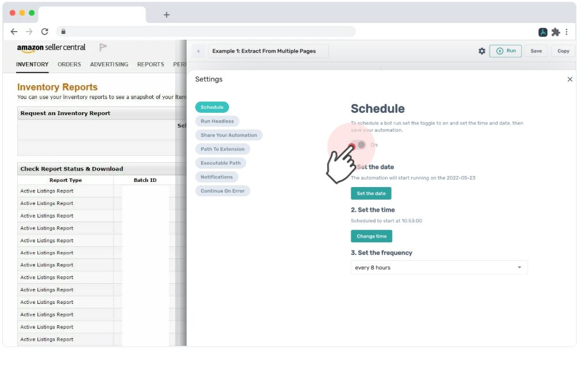The width and height of the screenshot is (588, 377).
Task: Select the Run Headless settings tab
Action: click(x=217, y=121)
